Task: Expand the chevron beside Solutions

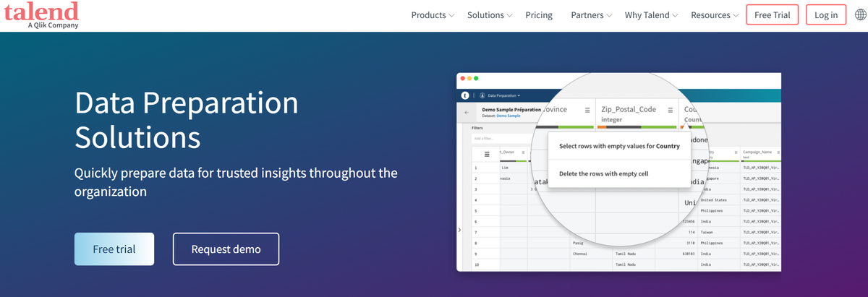Action: point(509,16)
